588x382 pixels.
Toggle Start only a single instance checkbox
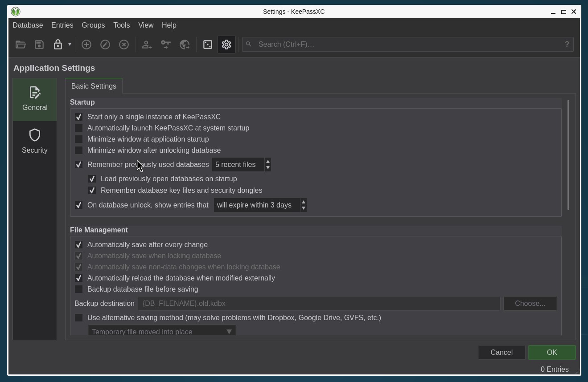[x=78, y=117]
